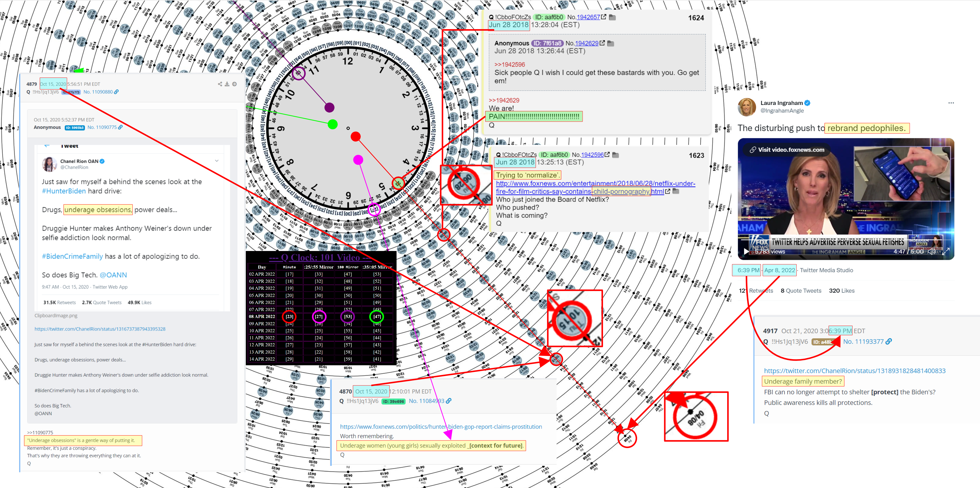Image resolution: width=980 pixels, height=488 pixels.
Task: Click the ClipboardImage.png file name
Action: point(56,316)
